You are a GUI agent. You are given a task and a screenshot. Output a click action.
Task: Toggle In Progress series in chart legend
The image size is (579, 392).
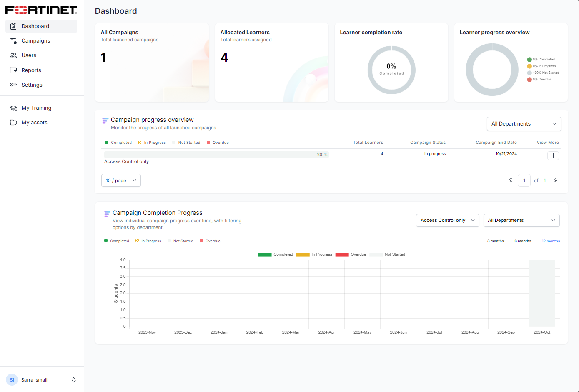314,254
